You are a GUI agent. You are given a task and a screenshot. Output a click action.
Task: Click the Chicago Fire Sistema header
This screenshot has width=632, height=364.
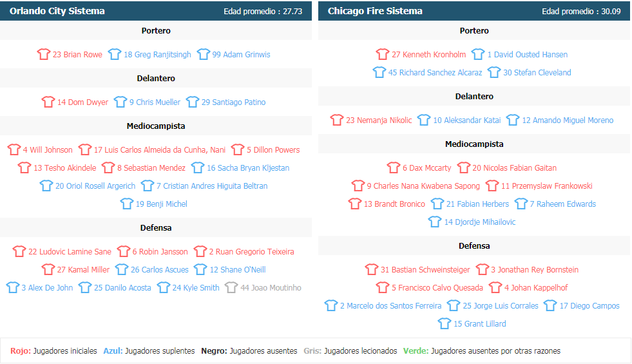(x=375, y=11)
